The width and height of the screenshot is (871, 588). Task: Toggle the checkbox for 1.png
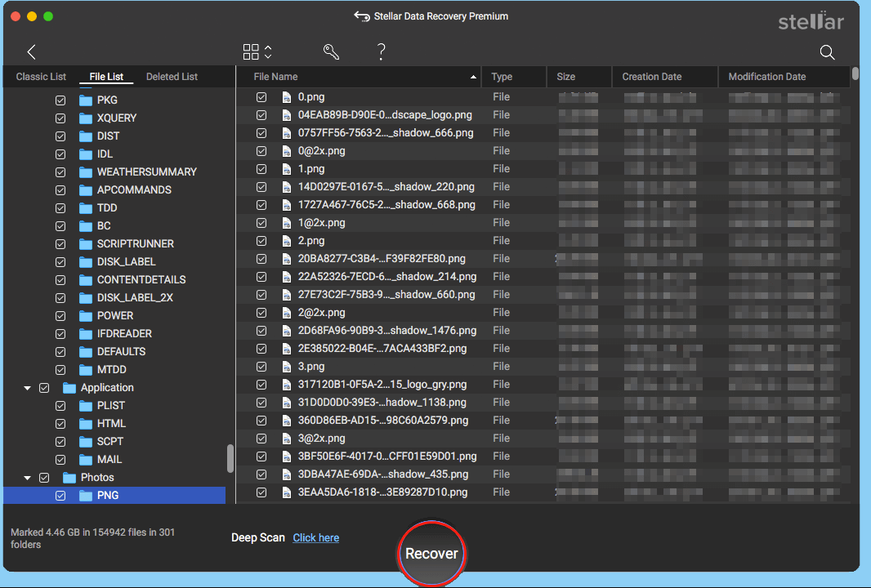point(261,168)
